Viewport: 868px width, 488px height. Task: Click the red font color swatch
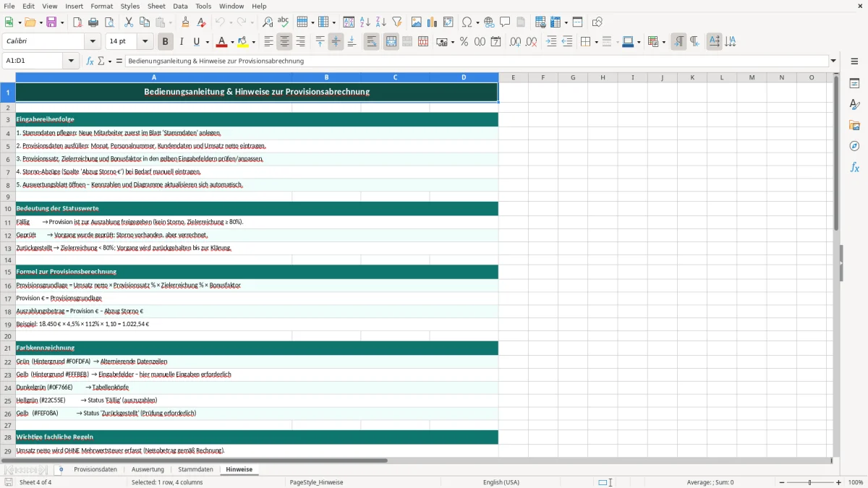click(221, 42)
